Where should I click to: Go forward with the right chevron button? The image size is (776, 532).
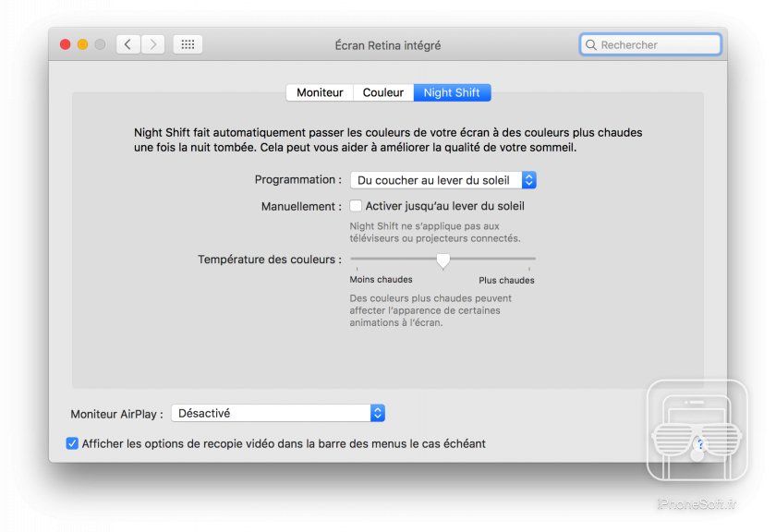pyautogui.click(x=153, y=44)
